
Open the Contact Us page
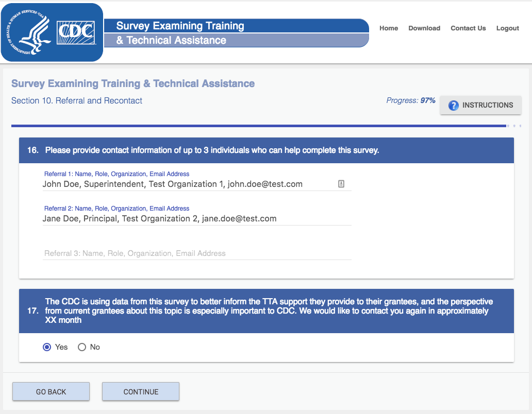click(468, 28)
